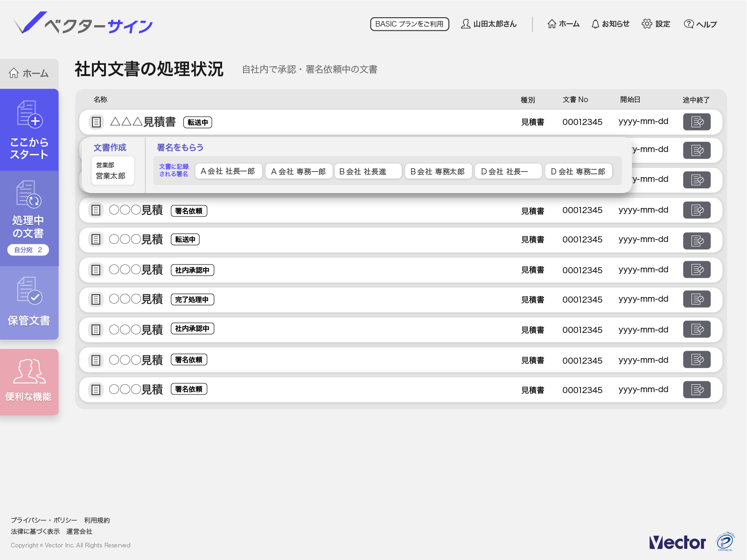Click the document icon of △△△見積書 row

pyautogui.click(x=96, y=122)
